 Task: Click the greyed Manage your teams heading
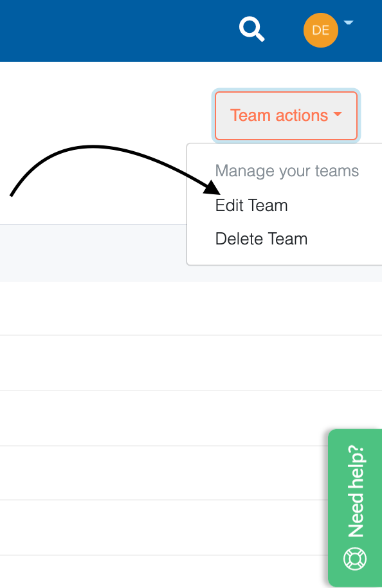click(x=288, y=171)
